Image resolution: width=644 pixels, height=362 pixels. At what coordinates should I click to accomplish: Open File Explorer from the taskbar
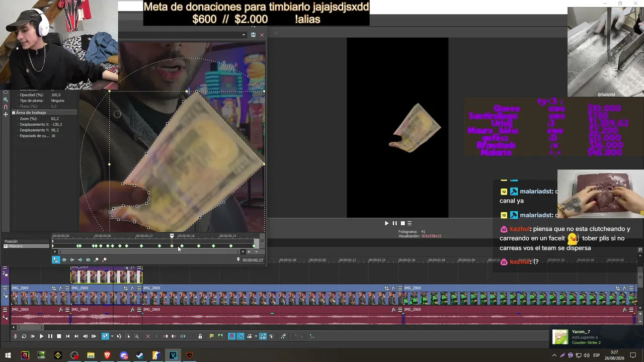pos(91,355)
